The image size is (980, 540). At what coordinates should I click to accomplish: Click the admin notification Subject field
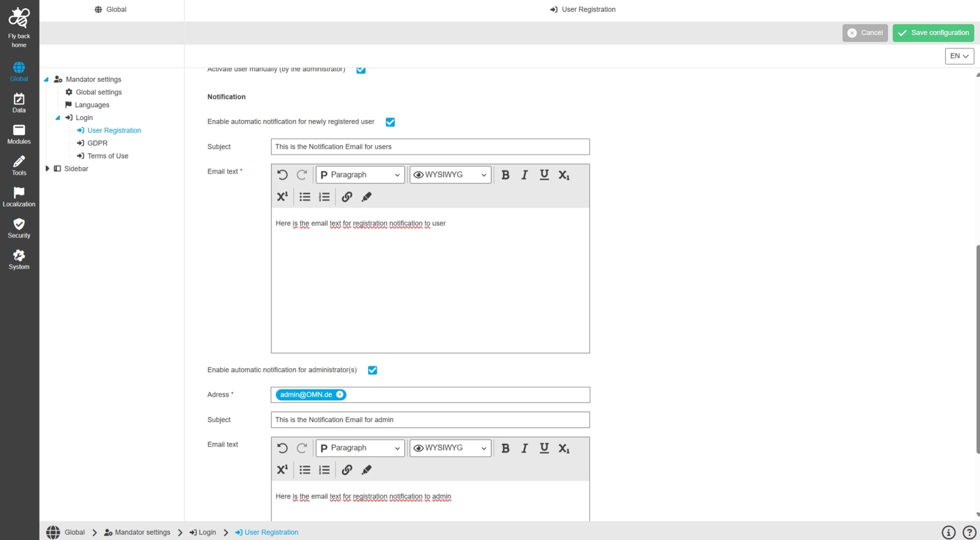430,420
